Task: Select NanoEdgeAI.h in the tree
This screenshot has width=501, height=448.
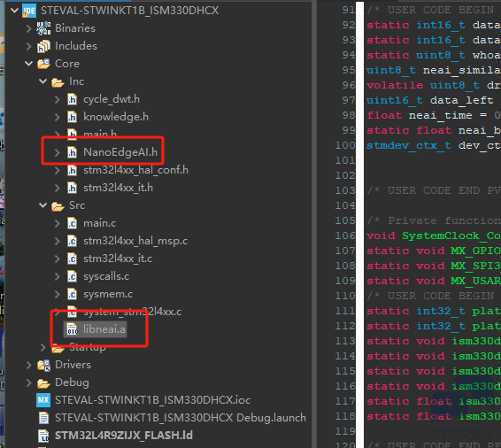Action: pyautogui.click(x=120, y=152)
